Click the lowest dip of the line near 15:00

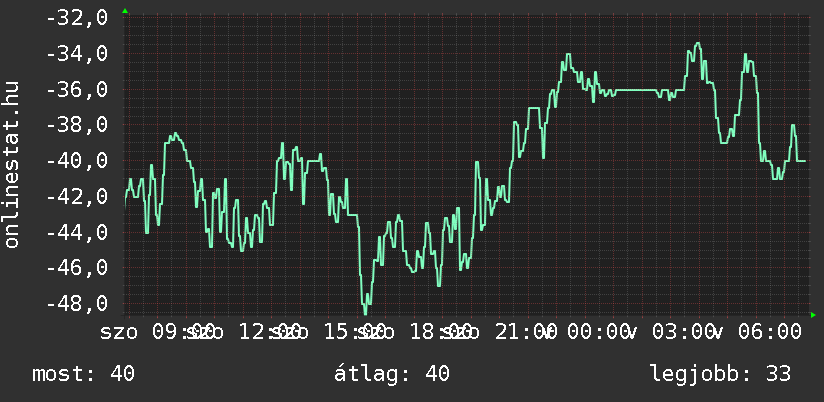coord(366,311)
